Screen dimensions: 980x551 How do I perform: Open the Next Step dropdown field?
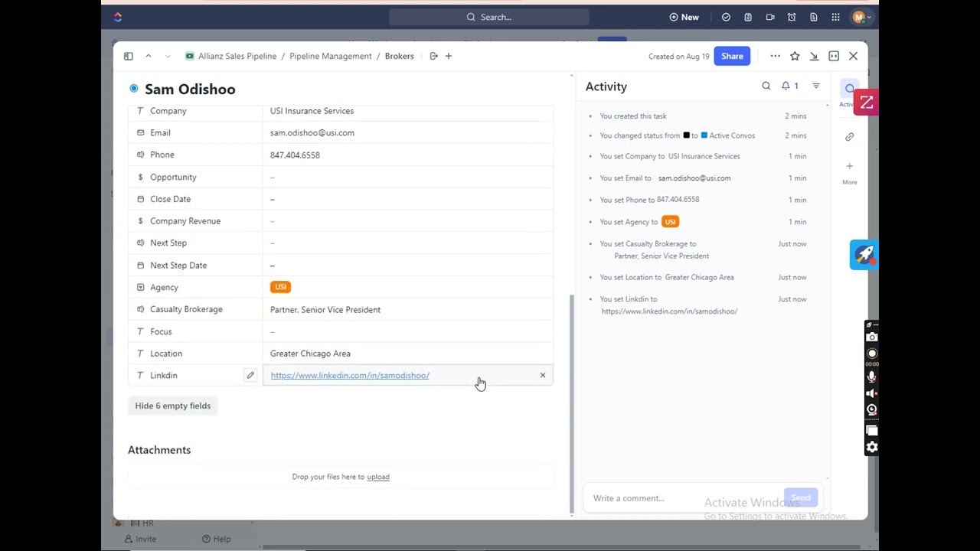coord(408,243)
